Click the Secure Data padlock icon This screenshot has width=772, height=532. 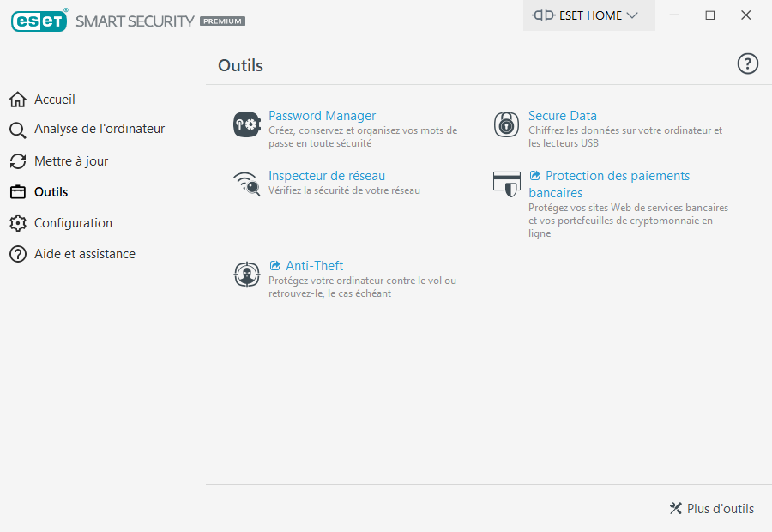507,124
